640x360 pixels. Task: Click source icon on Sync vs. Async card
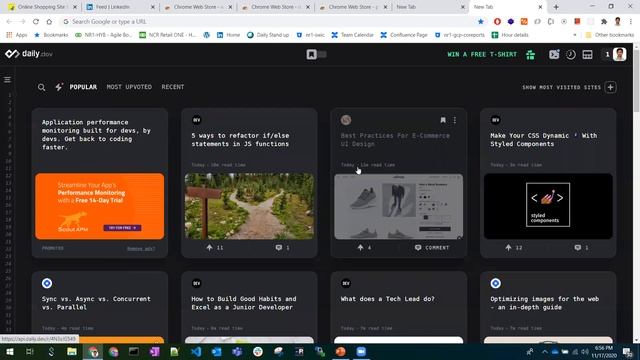tap(47, 283)
